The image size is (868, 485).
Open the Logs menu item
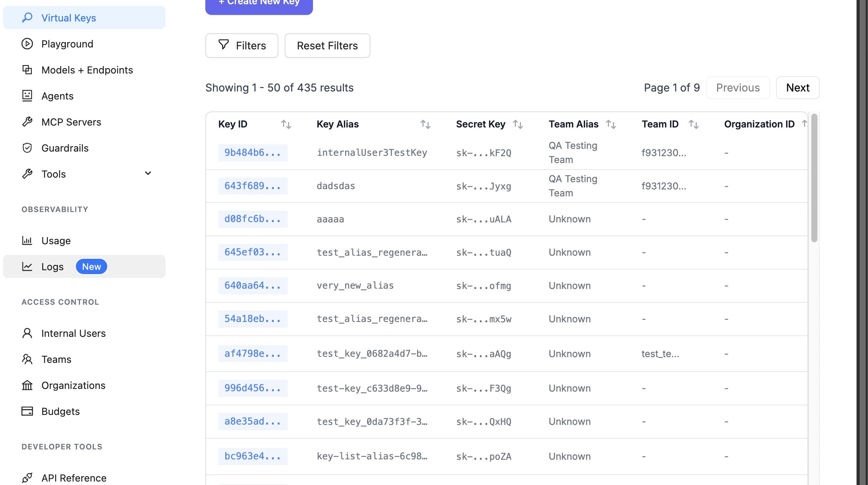(52, 266)
